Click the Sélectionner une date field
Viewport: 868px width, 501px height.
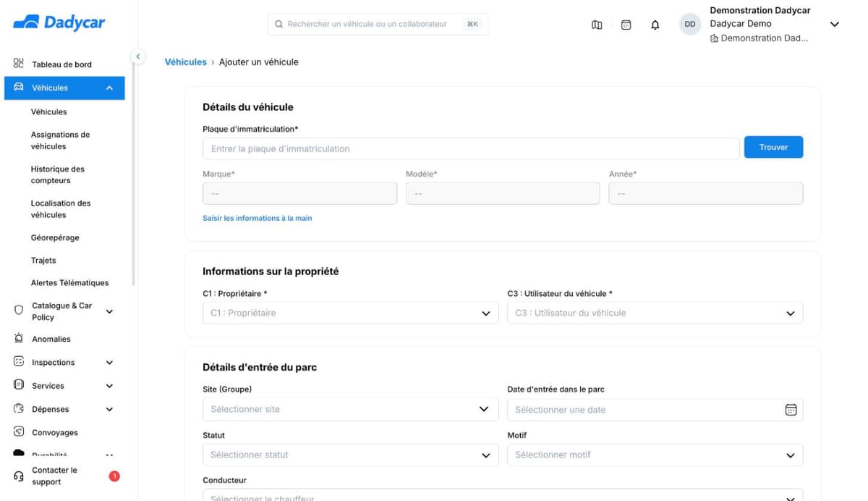655,410
